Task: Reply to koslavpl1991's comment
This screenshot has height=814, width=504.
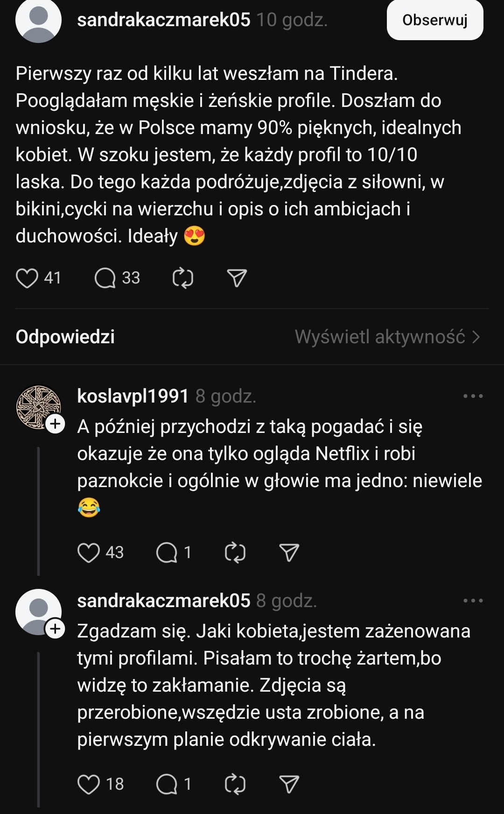Action: 167,553
